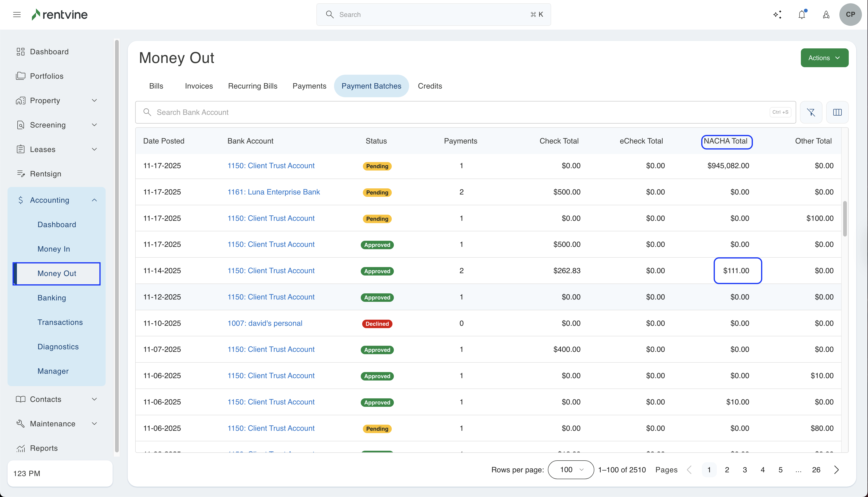Open the CP user avatar
This screenshot has height=497, width=868.
pos(850,14)
